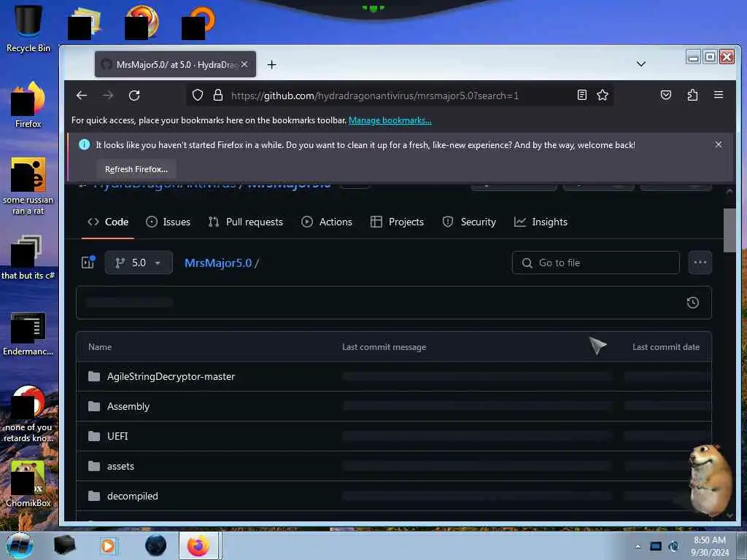This screenshot has width=747, height=560.
Task: Open the UEFI folder
Action: point(117,436)
